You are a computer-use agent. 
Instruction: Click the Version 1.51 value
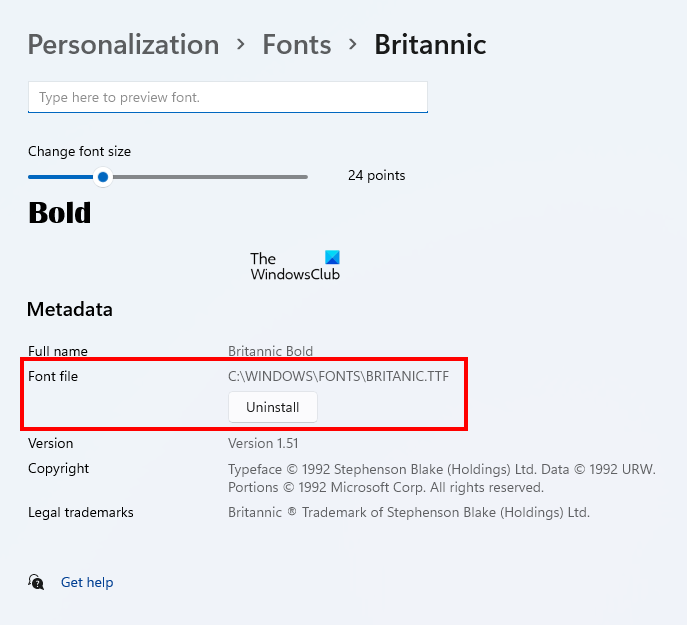263,443
